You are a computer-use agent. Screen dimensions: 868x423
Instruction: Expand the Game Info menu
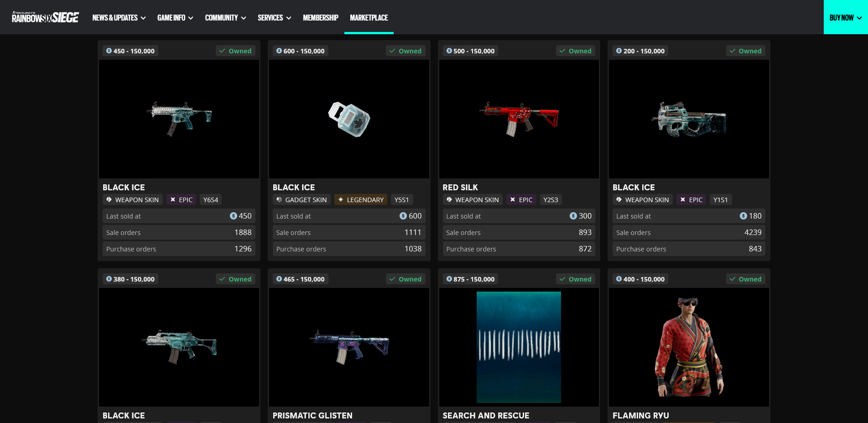[175, 18]
